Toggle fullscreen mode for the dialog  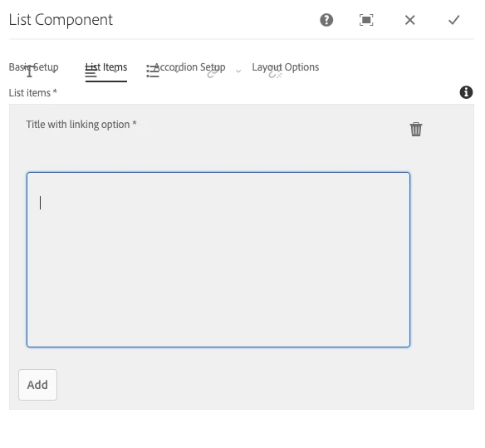366,20
